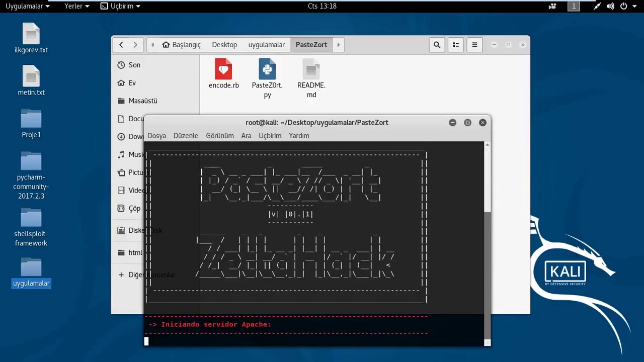Open the PasteZ0rt.py Python file

pos(267,78)
